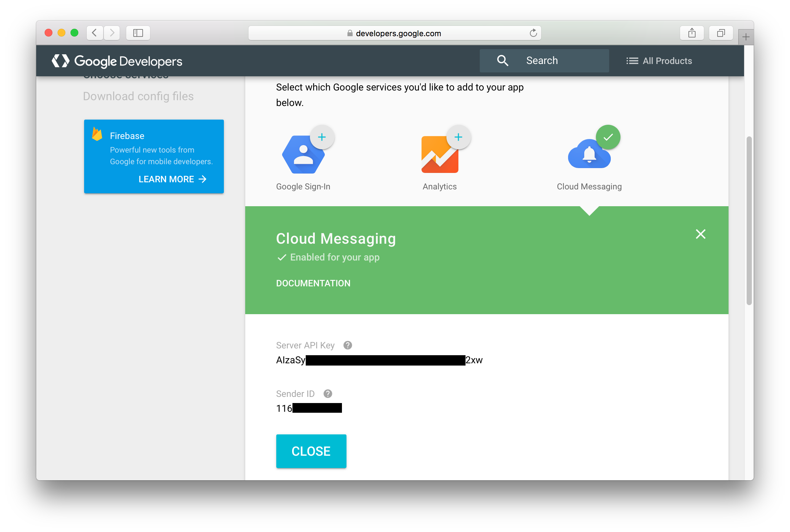Select the Sender ID value
790x532 pixels.
point(309,408)
